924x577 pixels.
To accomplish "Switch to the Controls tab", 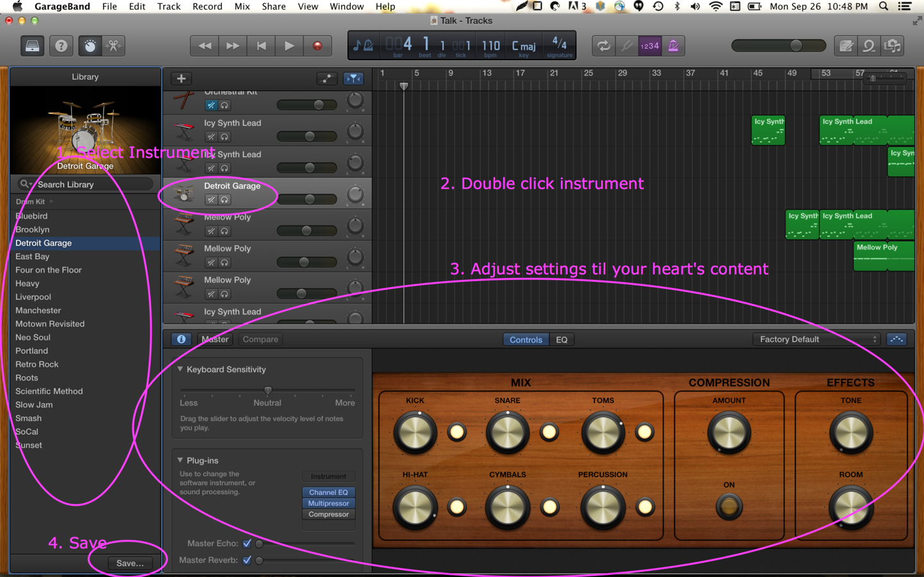I will [x=526, y=340].
